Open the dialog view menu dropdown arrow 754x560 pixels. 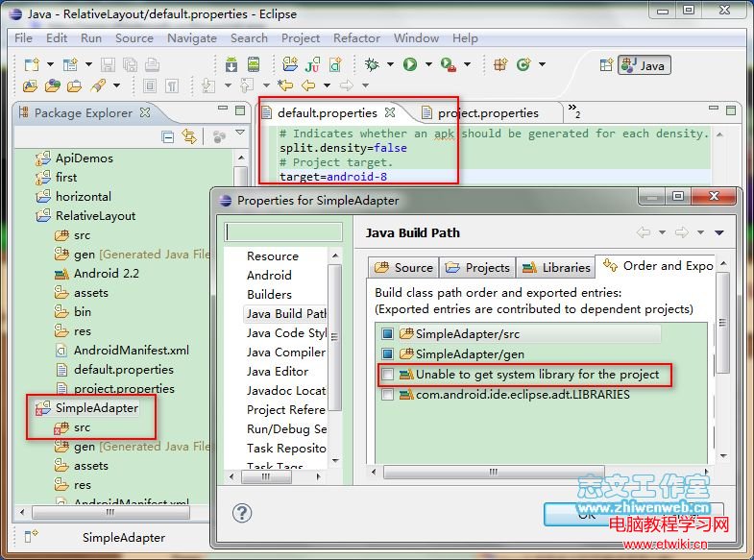tap(719, 233)
